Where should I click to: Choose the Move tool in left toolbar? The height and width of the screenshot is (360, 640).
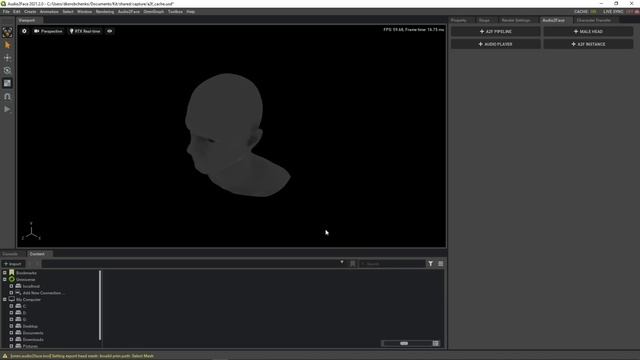tap(7, 58)
